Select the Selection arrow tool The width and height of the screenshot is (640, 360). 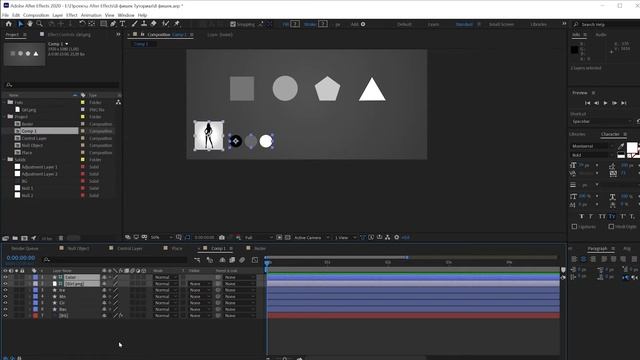(20, 24)
